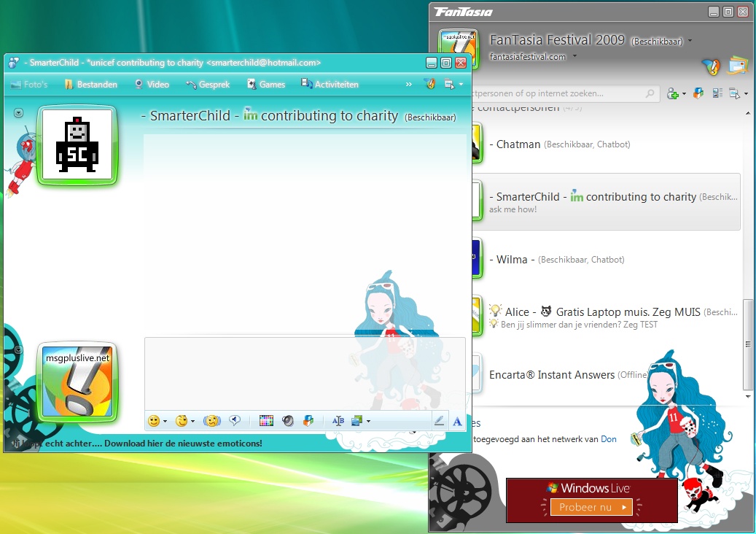The height and width of the screenshot is (534, 756).
Task: Click the cat emoticon in Alice's name
Action: (x=546, y=311)
